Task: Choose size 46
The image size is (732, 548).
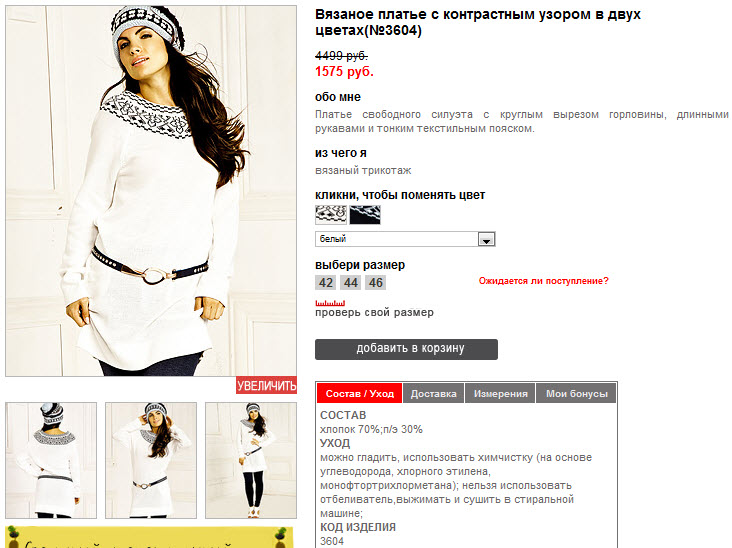Action: [x=375, y=282]
